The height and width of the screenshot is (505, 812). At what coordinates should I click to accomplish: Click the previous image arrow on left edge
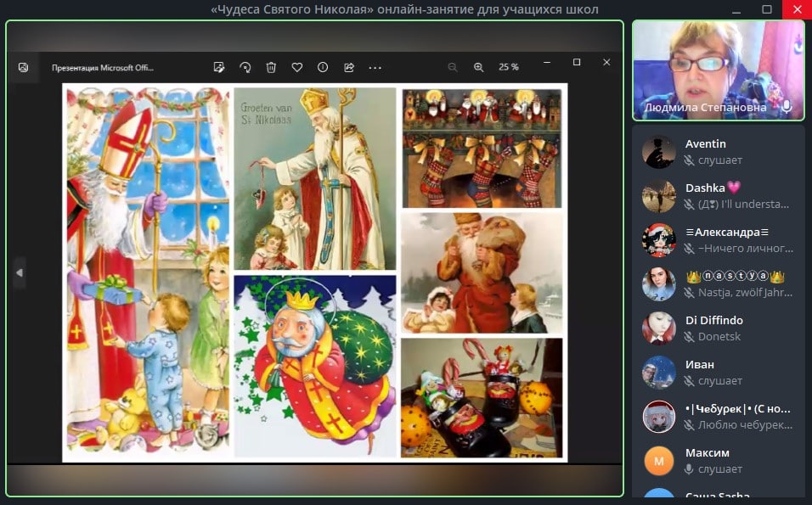pos(19,272)
